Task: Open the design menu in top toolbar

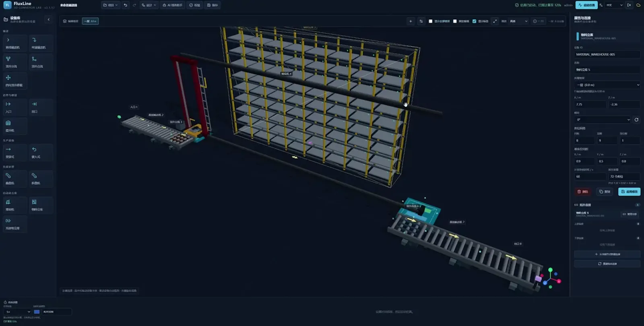Action: click(x=149, y=5)
